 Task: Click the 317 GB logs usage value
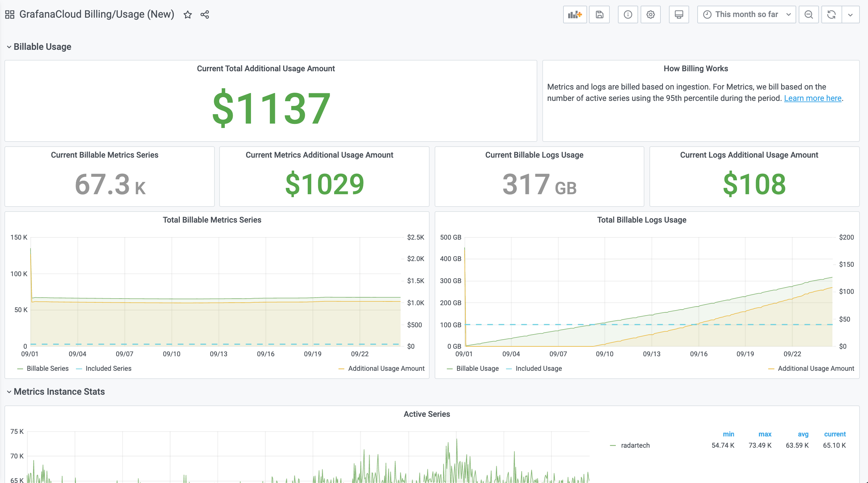pos(540,184)
